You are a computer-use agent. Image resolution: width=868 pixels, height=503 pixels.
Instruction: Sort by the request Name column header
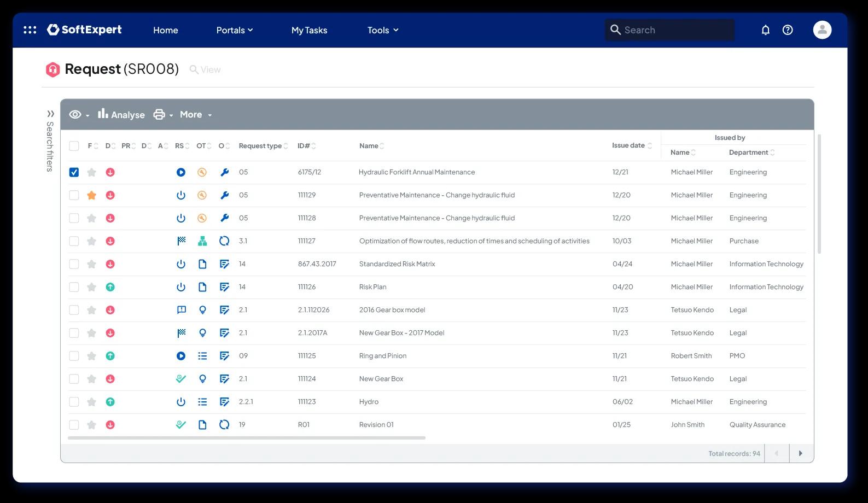[x=371, y=146]
